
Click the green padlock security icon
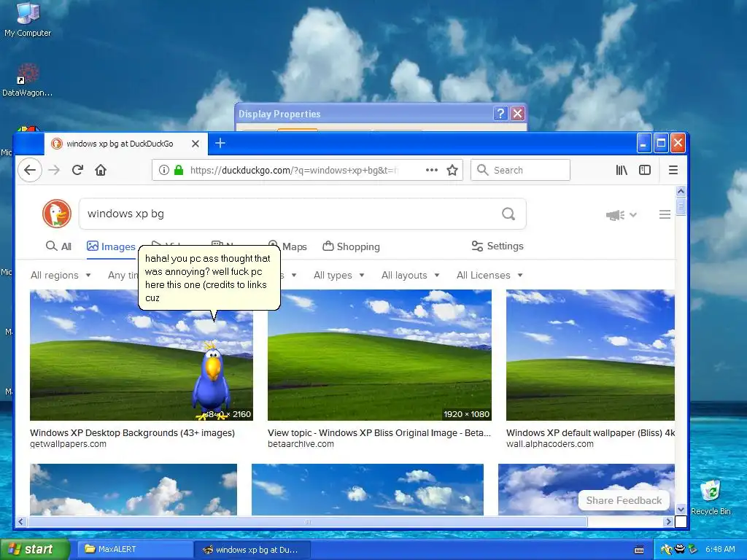179,170
